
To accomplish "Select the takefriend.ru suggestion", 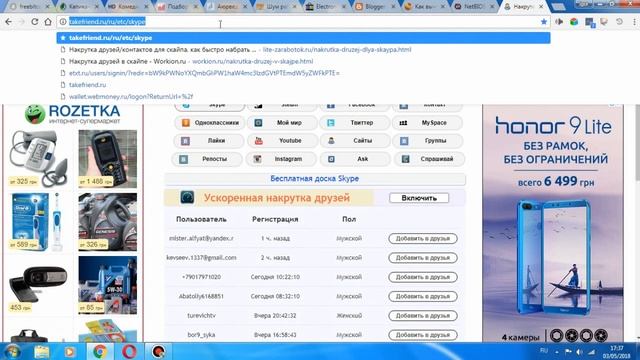I will [303, 85].
